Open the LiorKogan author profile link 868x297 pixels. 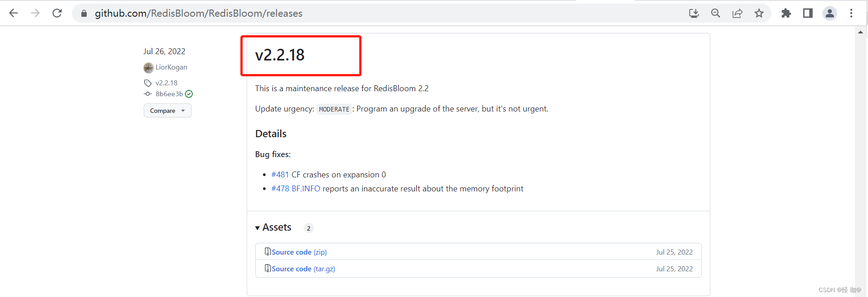171,67
